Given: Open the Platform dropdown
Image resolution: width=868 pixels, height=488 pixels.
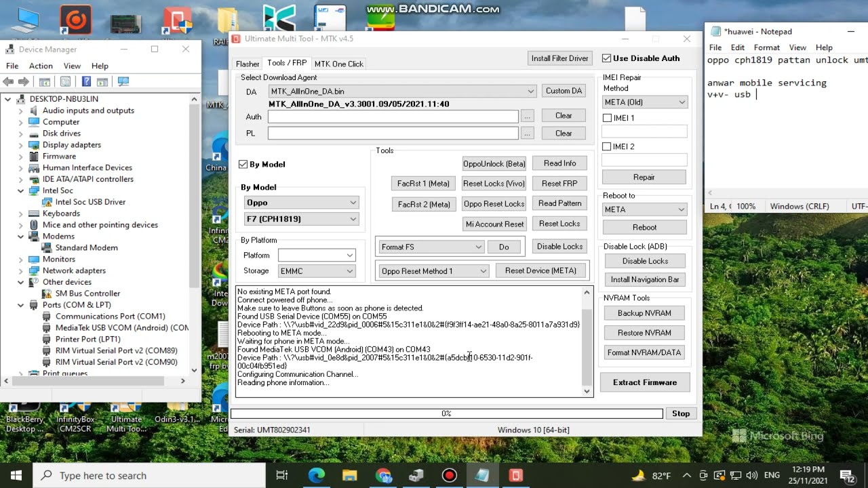Looking at the screenshot, I should 317,256.
